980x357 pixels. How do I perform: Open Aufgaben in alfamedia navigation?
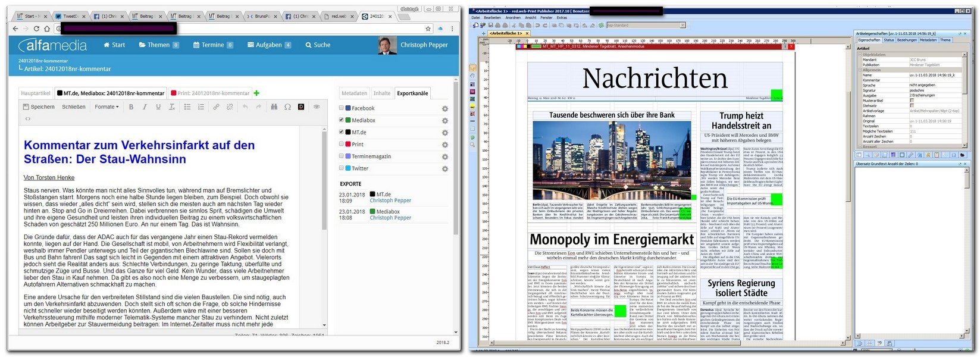[x=270, y=45]
